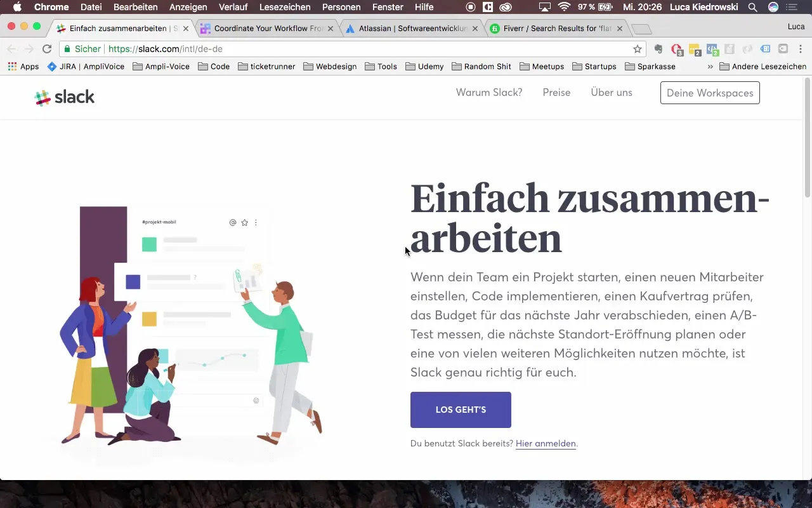Open the Andere Lesezeichen folder
Screen dimensions: 812x508
click(x=763, y=66)
